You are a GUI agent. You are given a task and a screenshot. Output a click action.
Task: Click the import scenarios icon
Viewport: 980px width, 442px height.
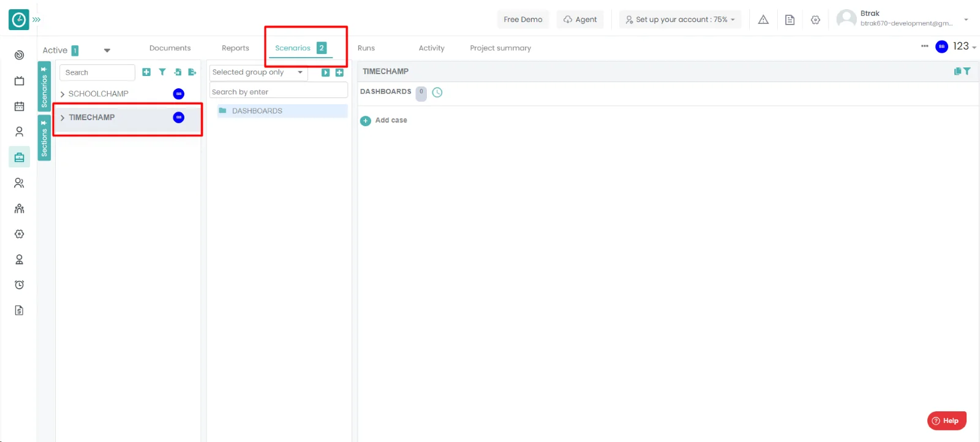coord(178,72)
